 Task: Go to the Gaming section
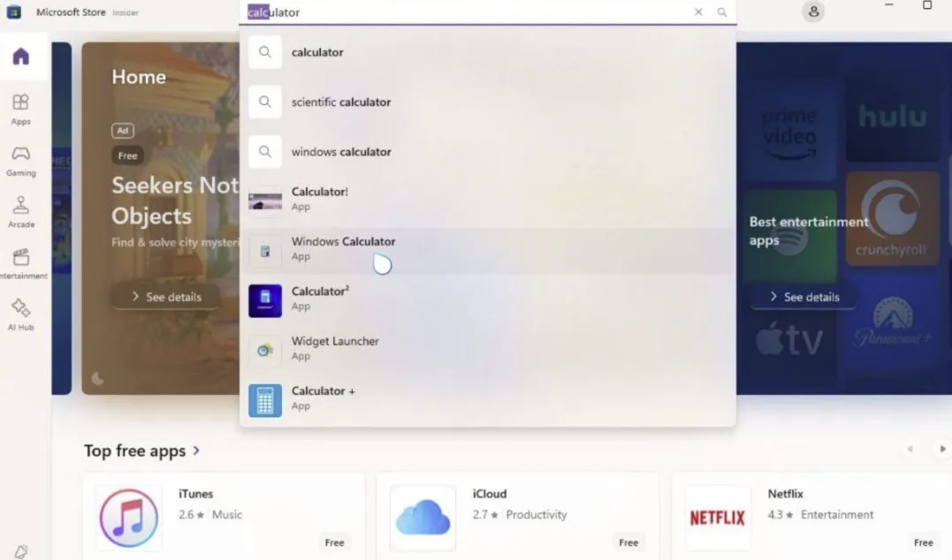pyautogui.click(x=20, y=162)
